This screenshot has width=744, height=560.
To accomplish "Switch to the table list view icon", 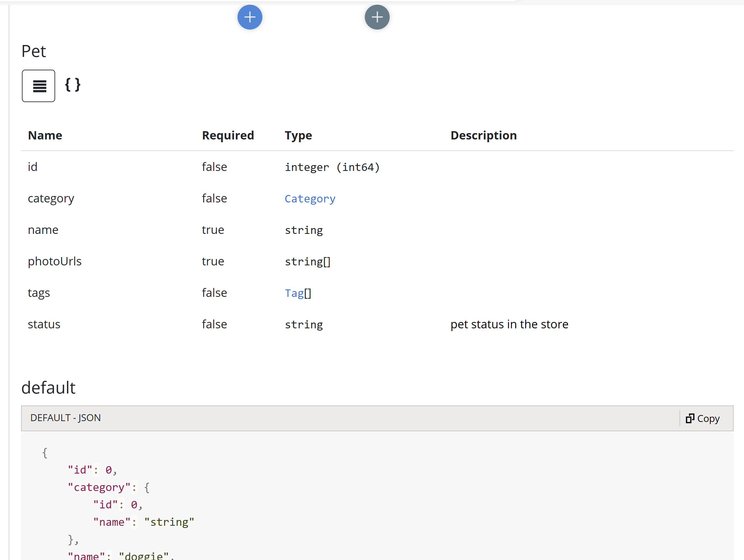I will click(x=39, y=86).
